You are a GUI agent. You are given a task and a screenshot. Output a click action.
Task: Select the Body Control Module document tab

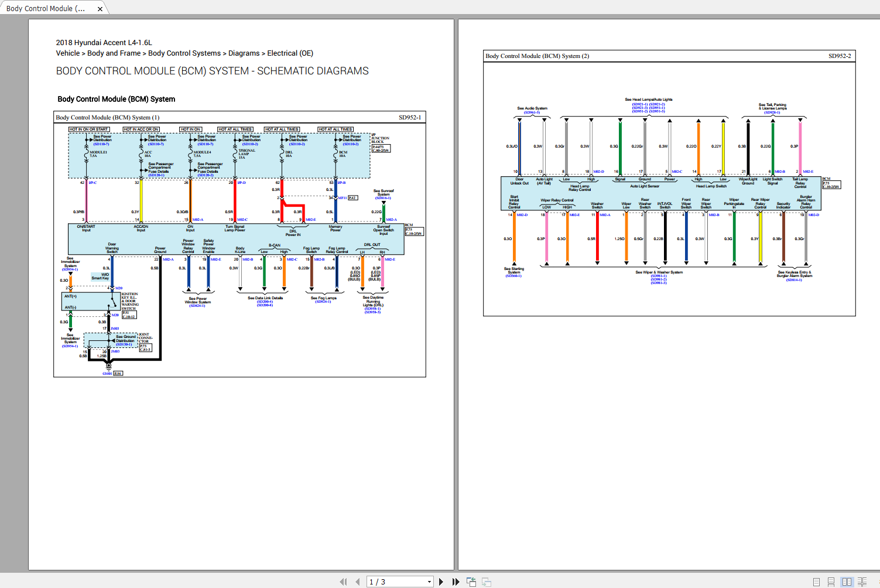coord(46,9)
